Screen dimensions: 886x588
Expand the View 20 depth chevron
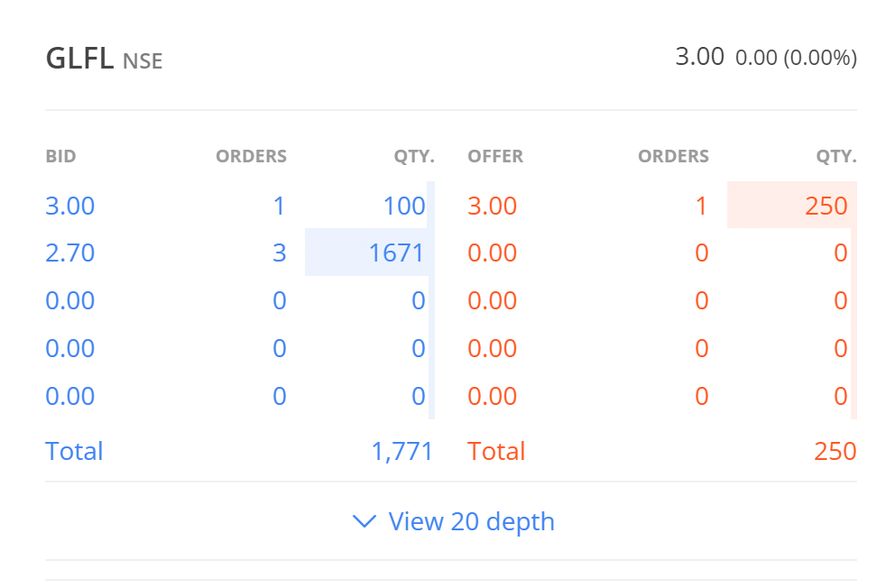click(365, 521)
